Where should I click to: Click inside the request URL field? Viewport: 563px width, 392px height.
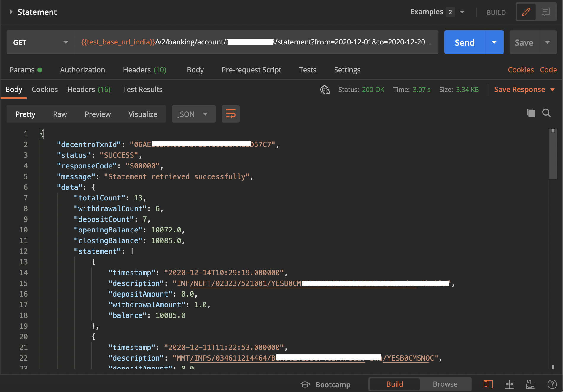(255, 42)
